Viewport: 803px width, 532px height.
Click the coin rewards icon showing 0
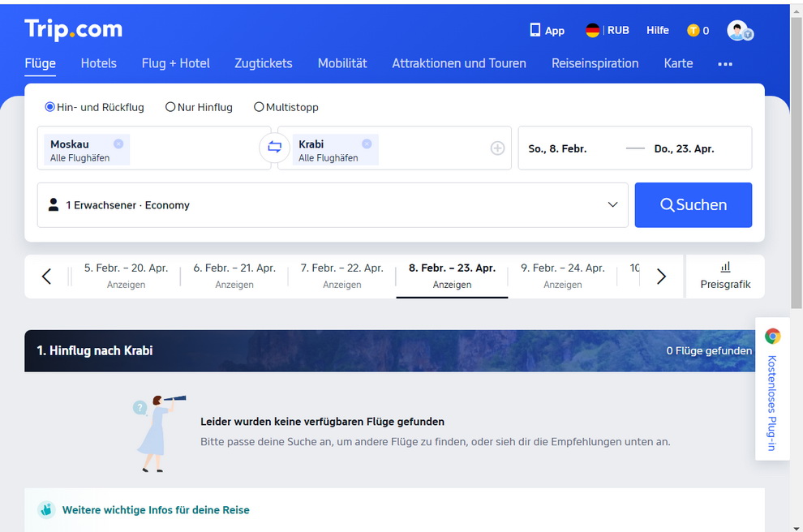[693, 30]
